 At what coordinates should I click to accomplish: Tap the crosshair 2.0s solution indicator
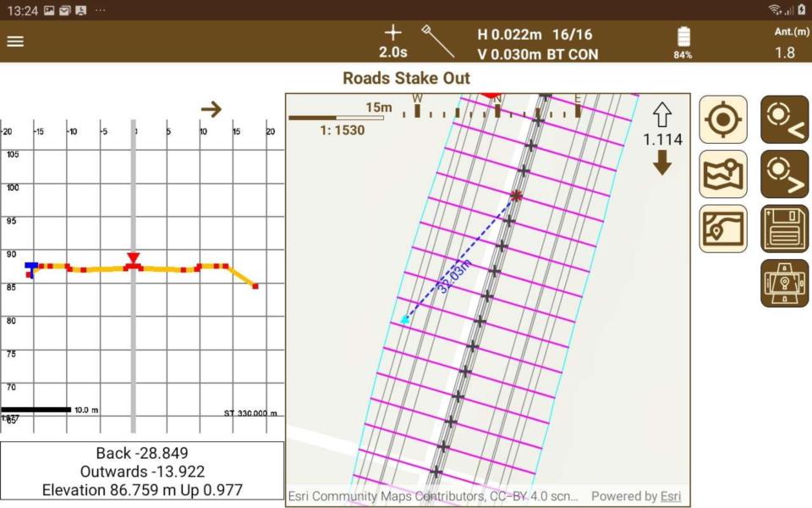point(392,41)
